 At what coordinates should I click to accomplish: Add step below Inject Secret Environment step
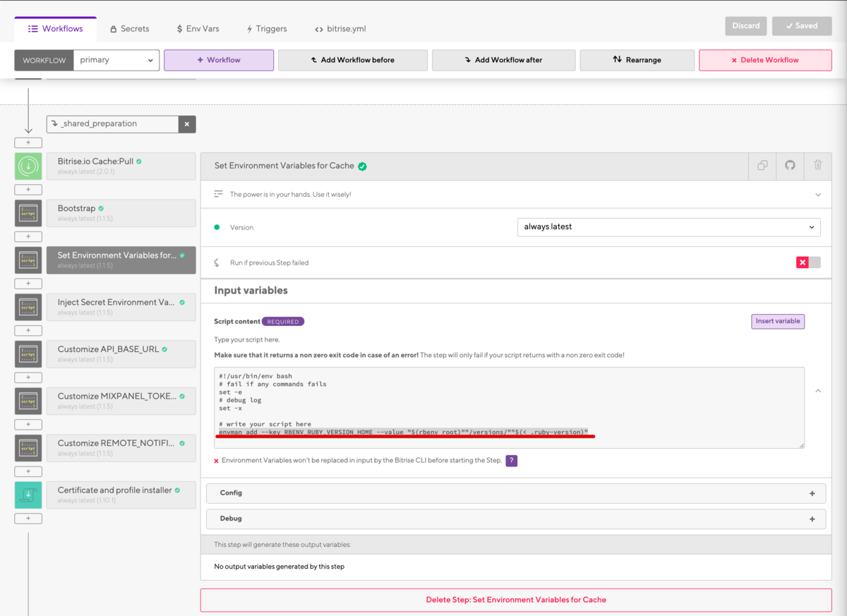pos(28,330)
